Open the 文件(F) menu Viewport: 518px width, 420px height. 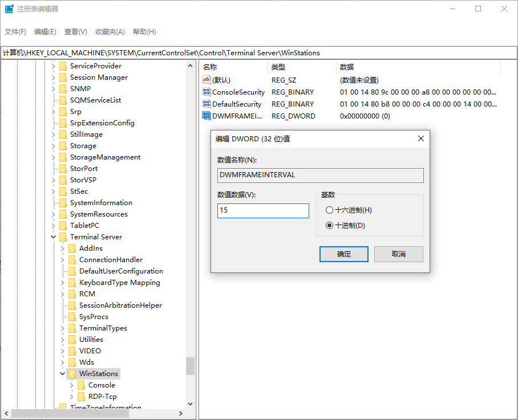pos(15,32)
